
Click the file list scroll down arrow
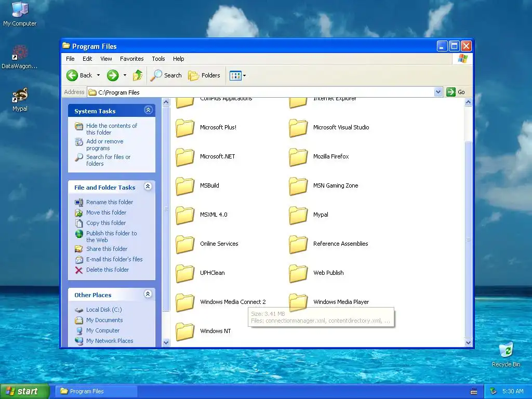pos(468,342)
